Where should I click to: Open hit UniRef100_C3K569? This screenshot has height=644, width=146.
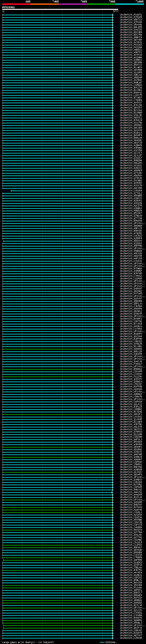pos(131,306)
